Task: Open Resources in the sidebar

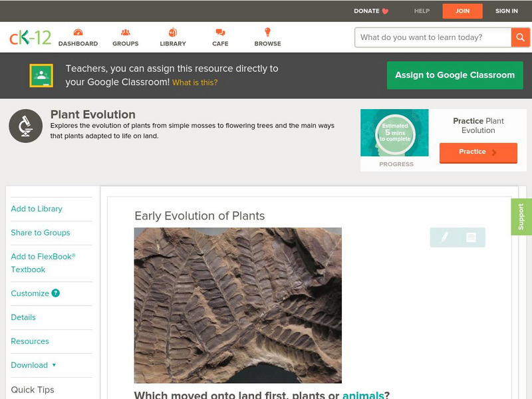Action: click(30, 341)
